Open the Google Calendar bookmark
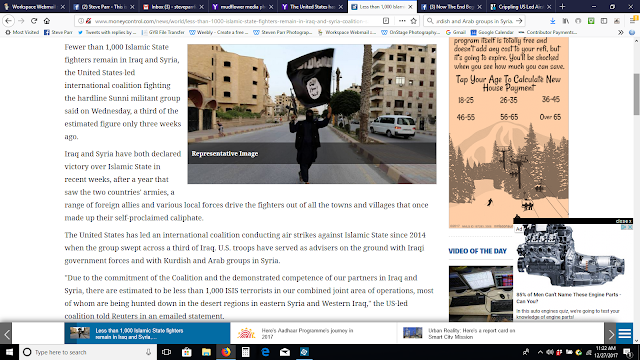This screenshot has width=640, height=360. (492, 32)
